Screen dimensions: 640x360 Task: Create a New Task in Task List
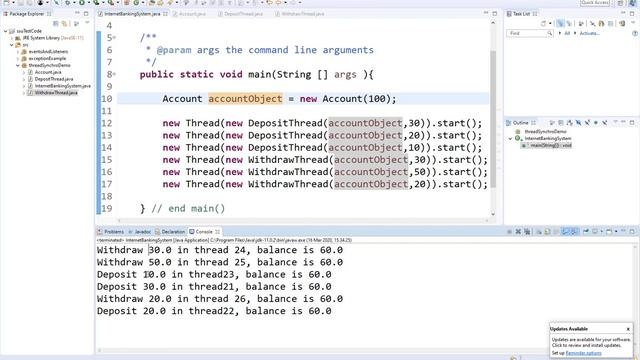[543, 24]
